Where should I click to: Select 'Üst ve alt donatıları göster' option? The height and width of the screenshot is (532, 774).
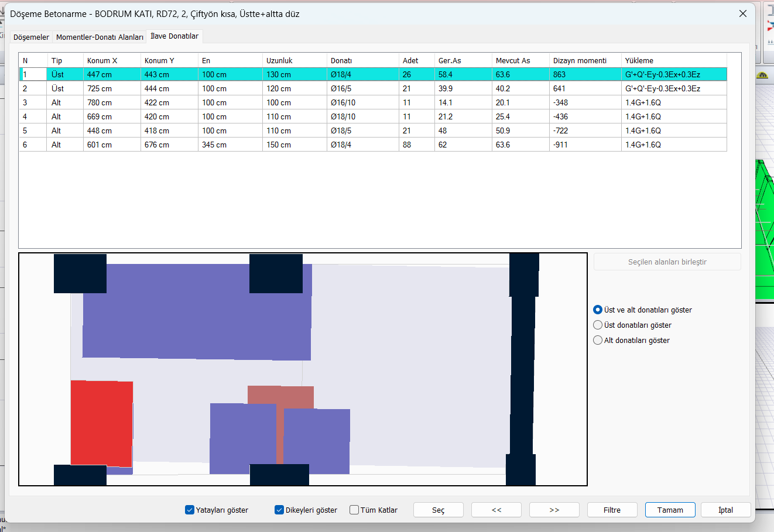(x=598, y=310)
